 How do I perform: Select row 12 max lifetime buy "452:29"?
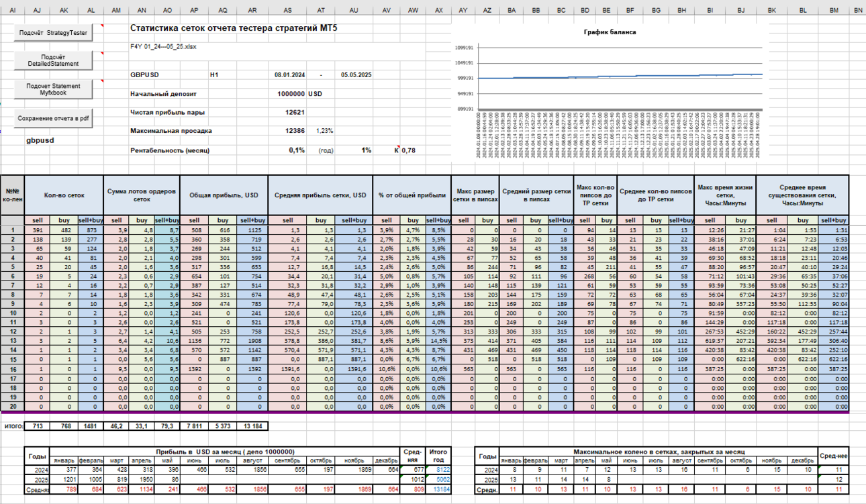[741, 332]
